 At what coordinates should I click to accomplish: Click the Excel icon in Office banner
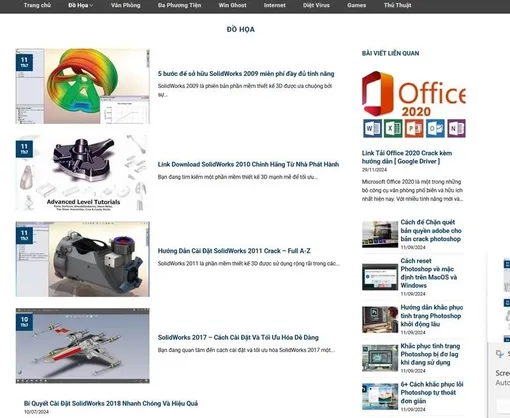tap(393, 128)
